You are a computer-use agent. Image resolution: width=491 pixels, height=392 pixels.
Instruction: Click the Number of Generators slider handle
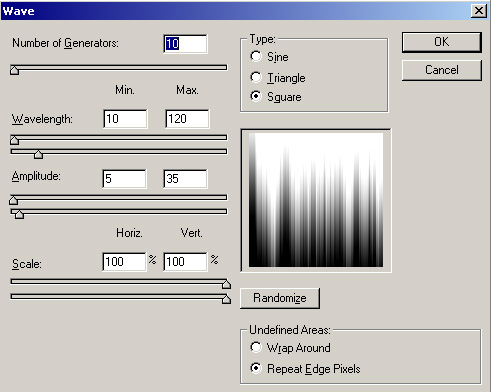[x=14, y=70]
